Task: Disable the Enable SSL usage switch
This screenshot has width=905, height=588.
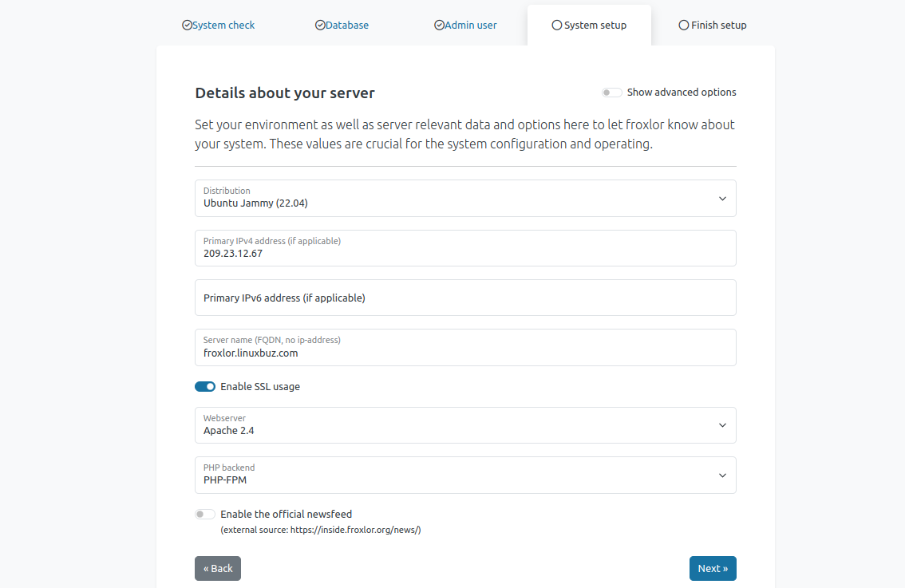Action: (x=205, y=387)
